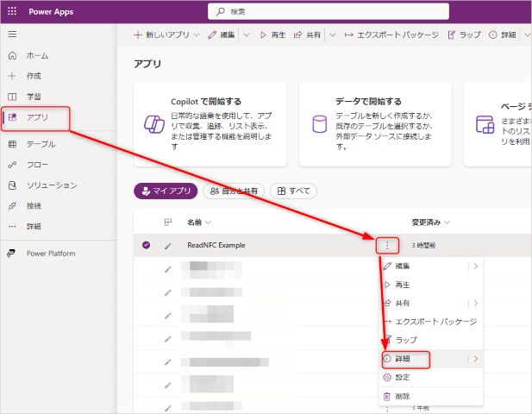
Task: Open Power Platform link in sidebar
Action: pos(51,254)
